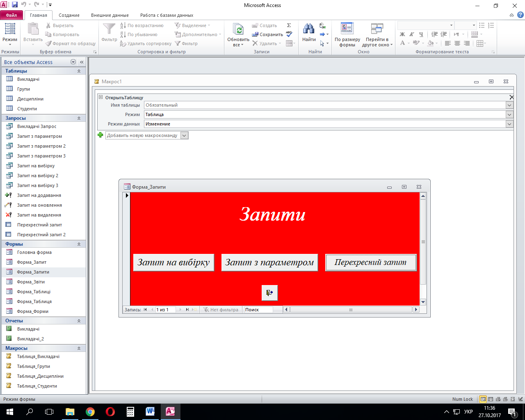Collapse the Запросы group

[x=79, y=118]
